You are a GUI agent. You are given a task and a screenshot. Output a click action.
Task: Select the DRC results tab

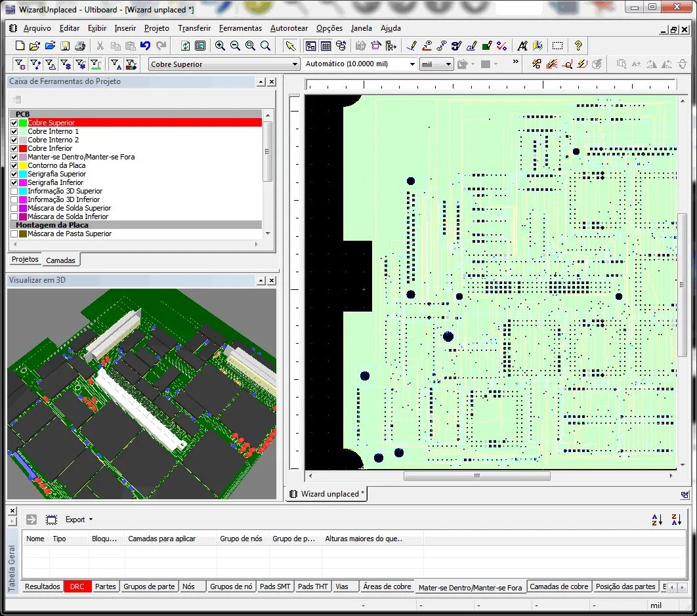[x=77, y=586]
